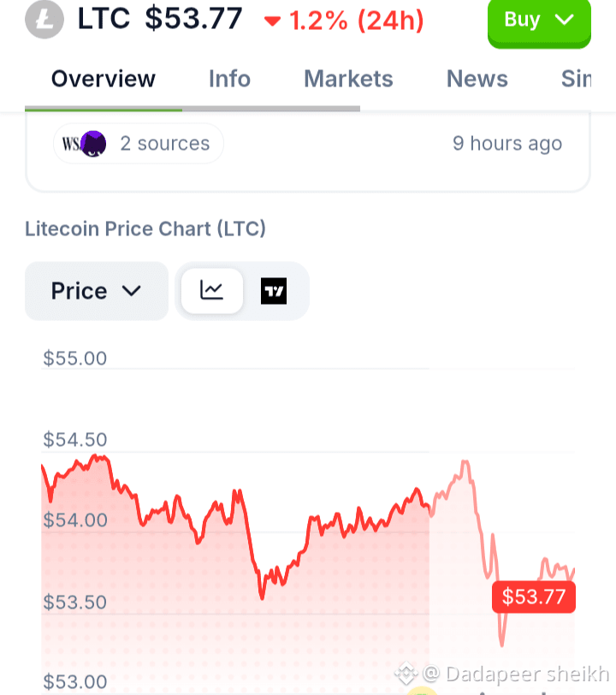
Task: Open the News tab
Action: 477,79
